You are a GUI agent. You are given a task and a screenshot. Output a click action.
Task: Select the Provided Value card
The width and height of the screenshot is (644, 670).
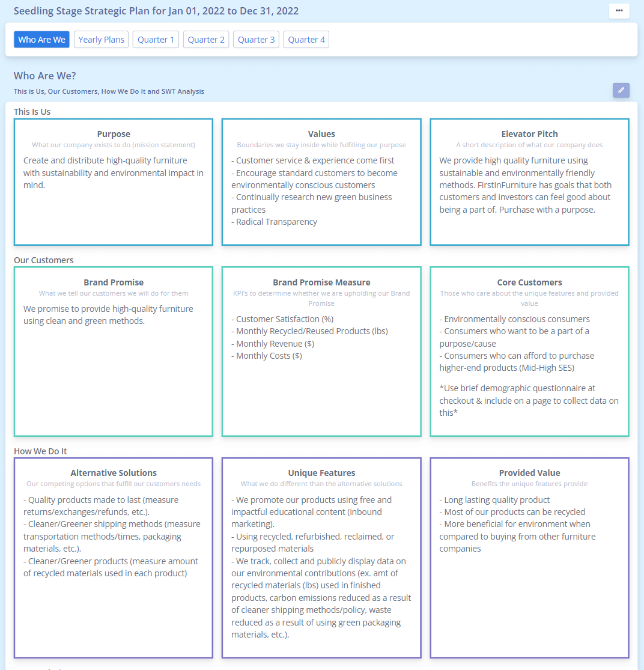[529, 558]
